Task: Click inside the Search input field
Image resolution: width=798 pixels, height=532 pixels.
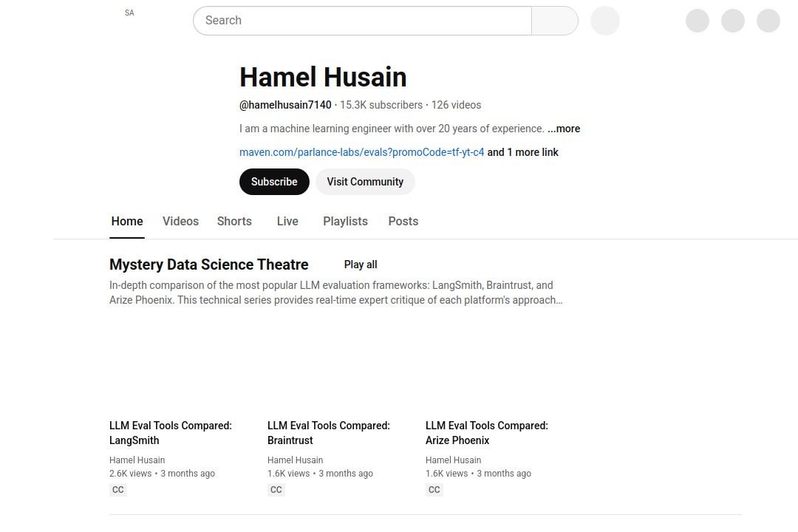Action: (x=362, y=21)
